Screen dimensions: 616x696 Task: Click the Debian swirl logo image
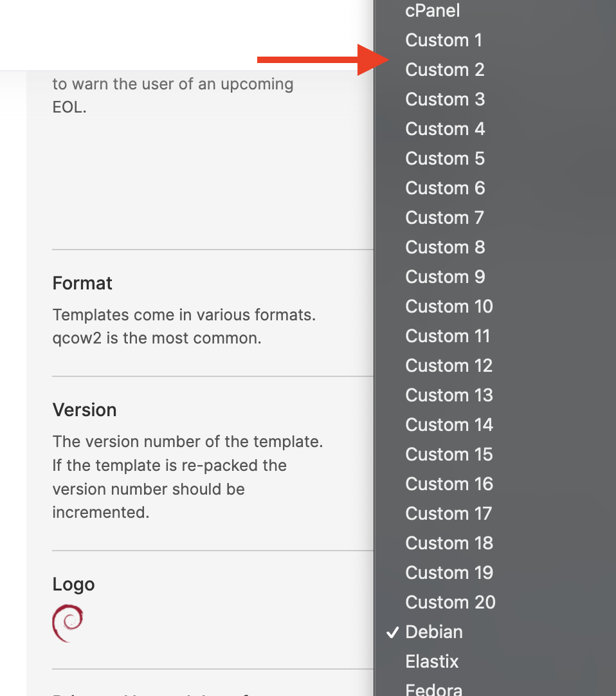(x=68, y=623)
